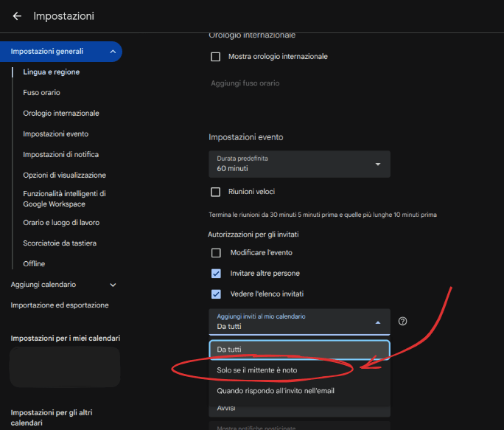Select Quando rispondo all'invito nell'email
This screenshot has height=430, width=504.
pos(276,391)
